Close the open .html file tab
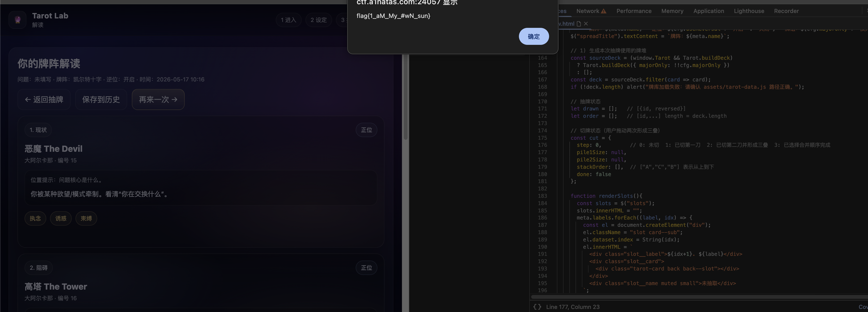Screen dimensions: 868x312 (x=586, y=24)
